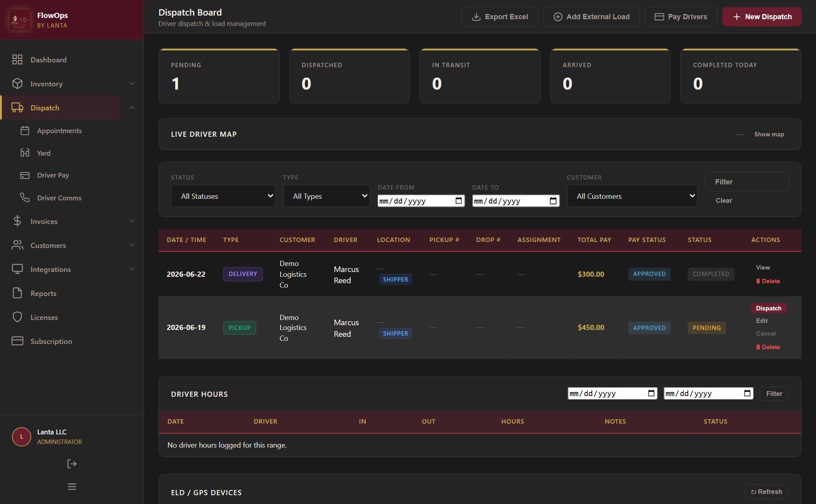
Task: Click the Customers people icon
Action: (x=17, y=245)
